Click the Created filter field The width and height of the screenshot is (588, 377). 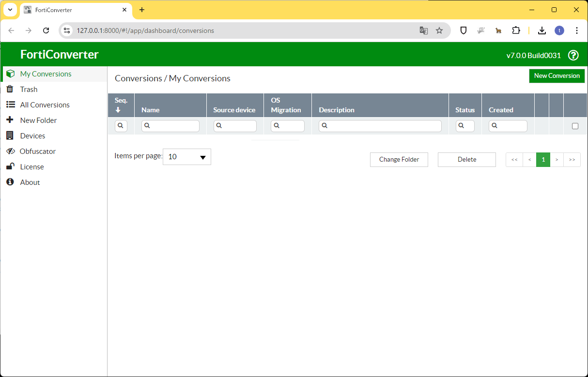(508, 126)
